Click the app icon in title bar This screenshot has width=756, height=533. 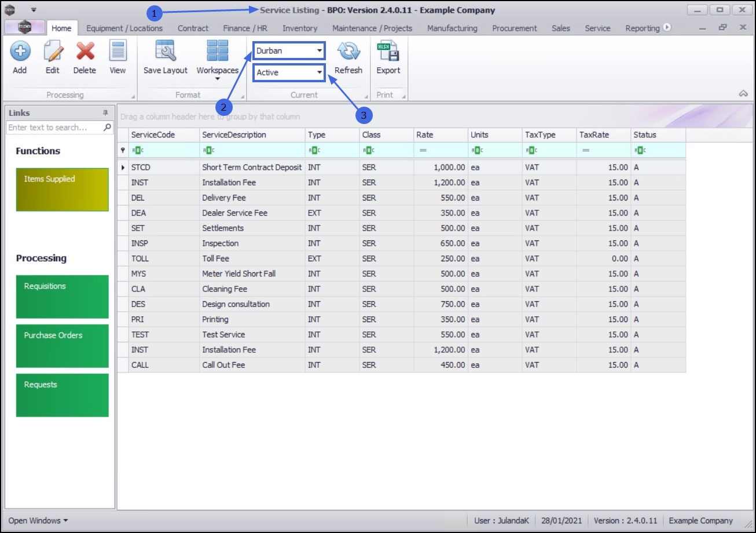10,10
